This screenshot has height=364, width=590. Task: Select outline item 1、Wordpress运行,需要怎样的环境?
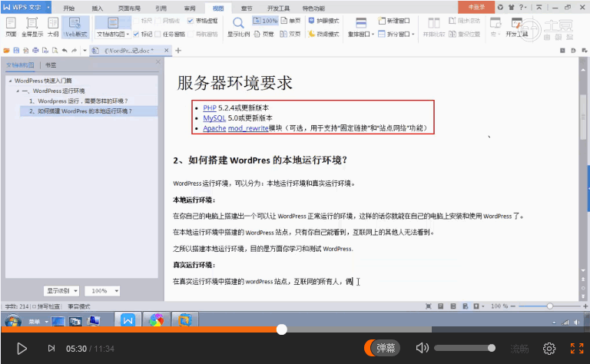[78, 101]
